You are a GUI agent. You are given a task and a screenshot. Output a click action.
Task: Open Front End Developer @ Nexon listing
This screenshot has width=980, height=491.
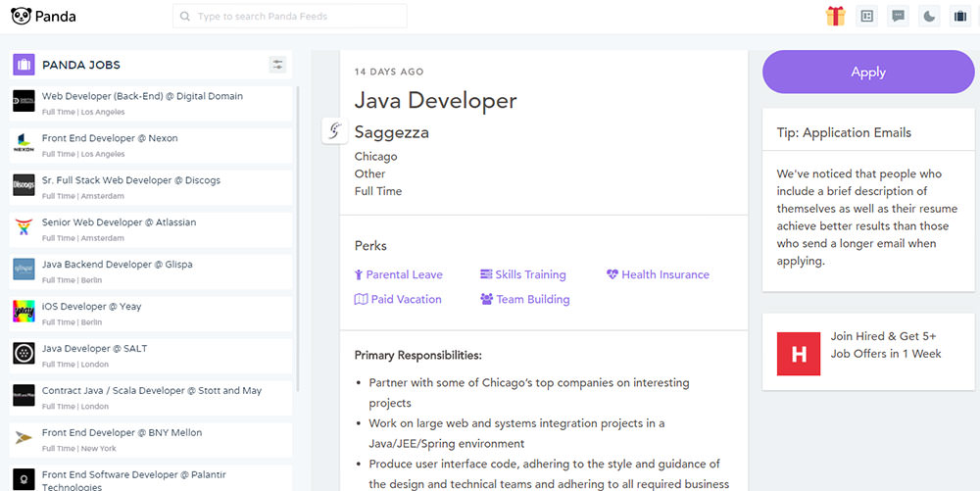(151, 145)
